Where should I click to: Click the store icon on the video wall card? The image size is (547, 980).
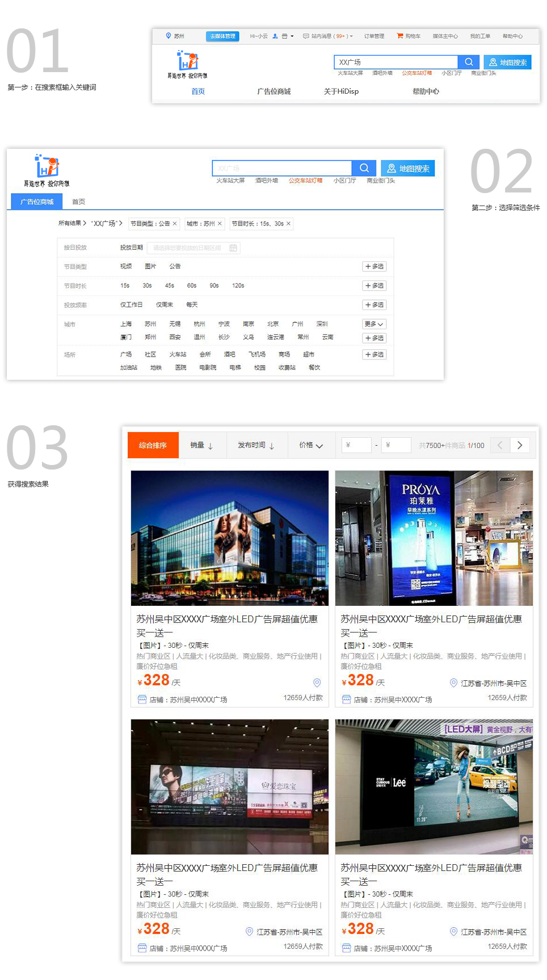tap(142, 948)
